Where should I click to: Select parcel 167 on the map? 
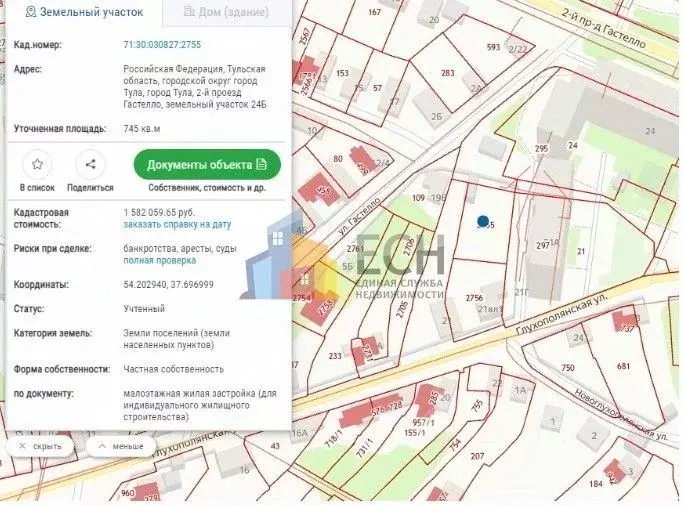(x=374, y=12)
